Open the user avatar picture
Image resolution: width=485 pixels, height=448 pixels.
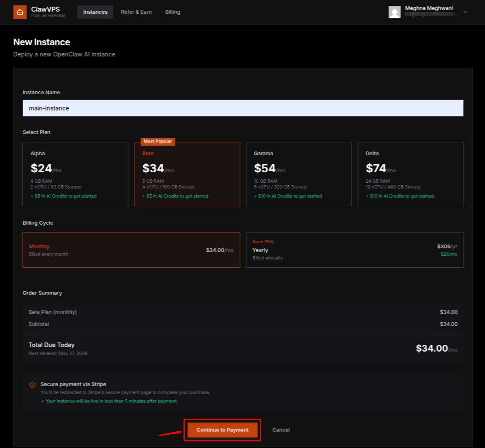pos(395,12)
